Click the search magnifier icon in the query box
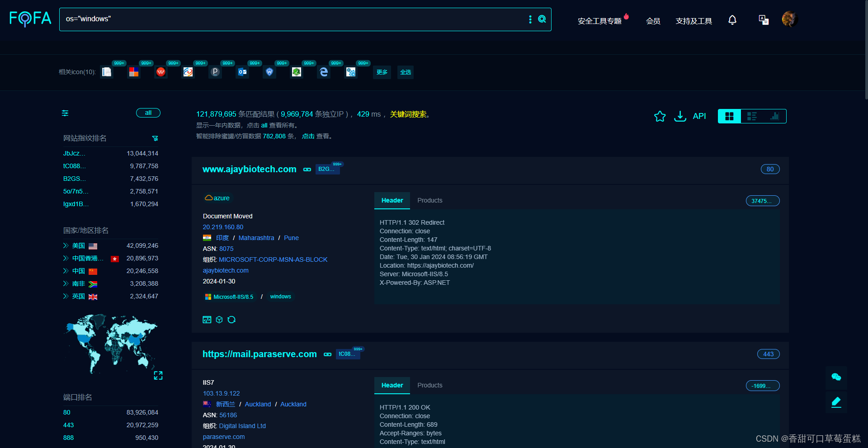Viewport: 868px width, 448px height. [x=542, y=19]
